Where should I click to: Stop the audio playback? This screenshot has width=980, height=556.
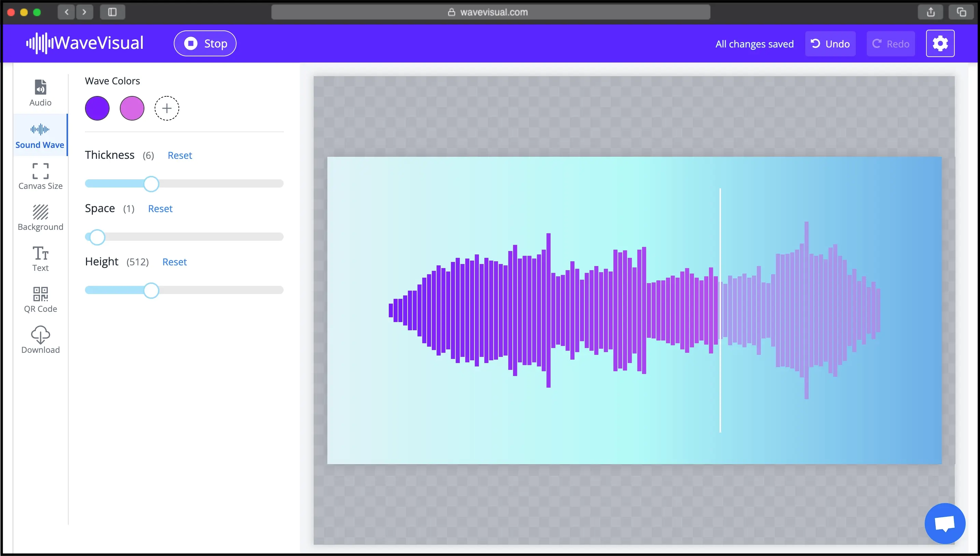204,43
